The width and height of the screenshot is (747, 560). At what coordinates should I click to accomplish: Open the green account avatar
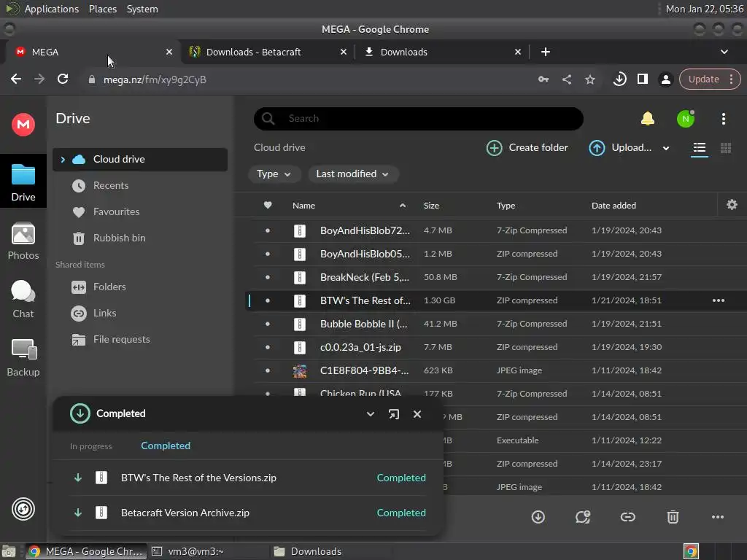(x=686, y=119)
